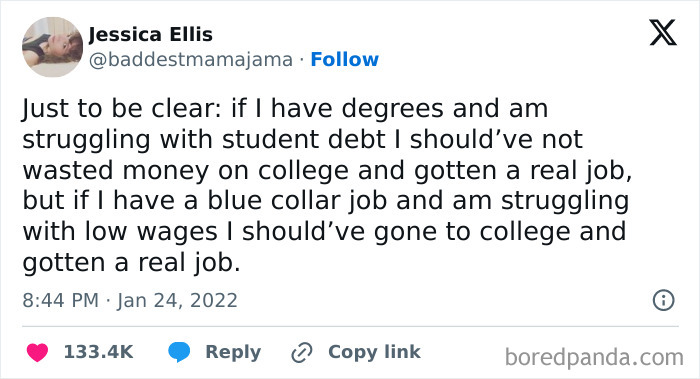The width and height of the screenshot is (700, 379).
Task: Click the 8:44 PM time in the timestamp
Action: [x=60, y=300]
